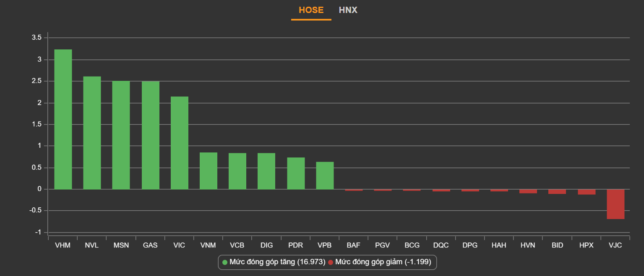Click the BAF axis label

point(353,245)
